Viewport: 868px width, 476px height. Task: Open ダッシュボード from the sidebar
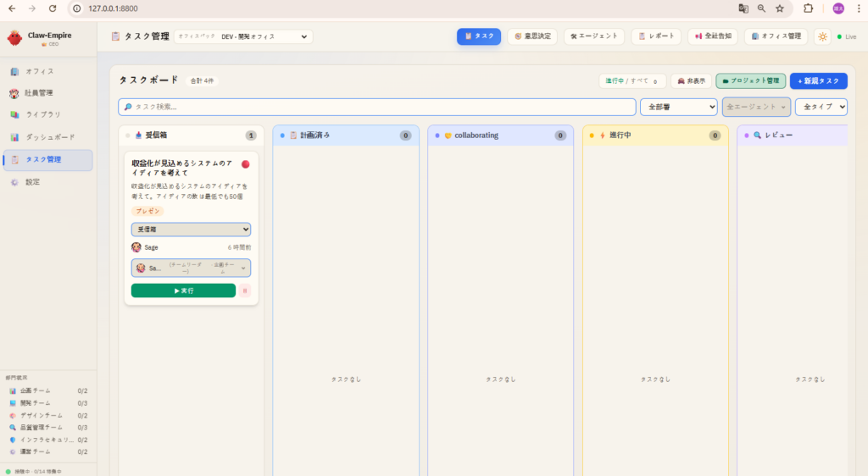pos(47,137)
